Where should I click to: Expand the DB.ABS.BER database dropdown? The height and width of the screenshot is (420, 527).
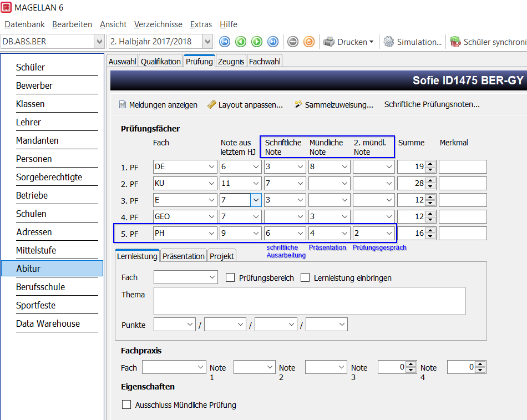pos(99,42)
